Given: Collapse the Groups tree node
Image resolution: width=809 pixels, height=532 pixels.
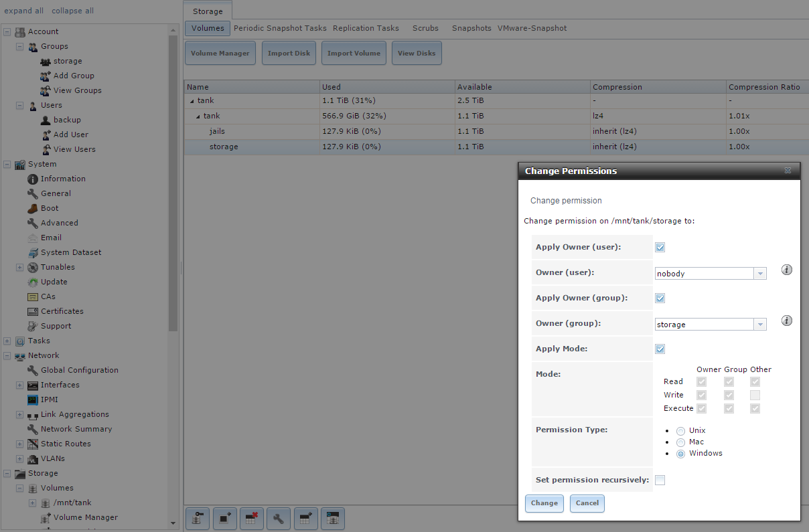Looking at the screenshot, I should coord(20,46).
